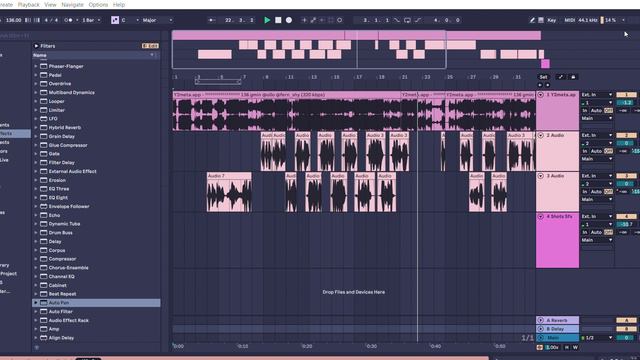Fold track 3 Audio with its arrow
Screen dimensions: 640x360
[541, 176]
